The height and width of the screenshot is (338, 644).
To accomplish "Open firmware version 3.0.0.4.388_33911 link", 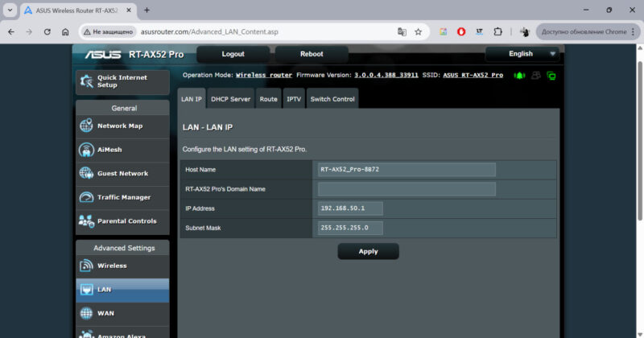I will [386, 75].
